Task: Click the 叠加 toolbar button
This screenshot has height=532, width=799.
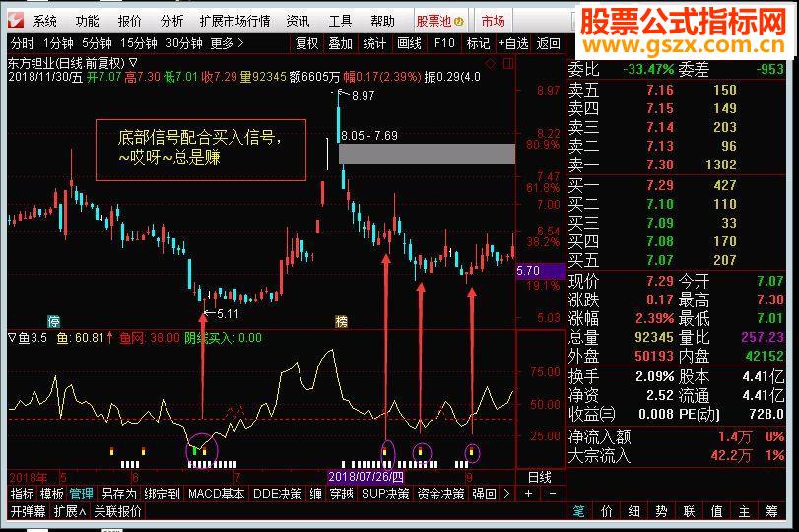Action: coord(341,43)
